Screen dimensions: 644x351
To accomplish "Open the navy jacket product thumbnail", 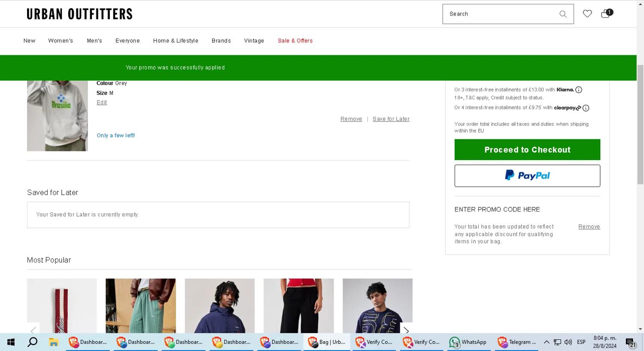I will click(219, 306).
